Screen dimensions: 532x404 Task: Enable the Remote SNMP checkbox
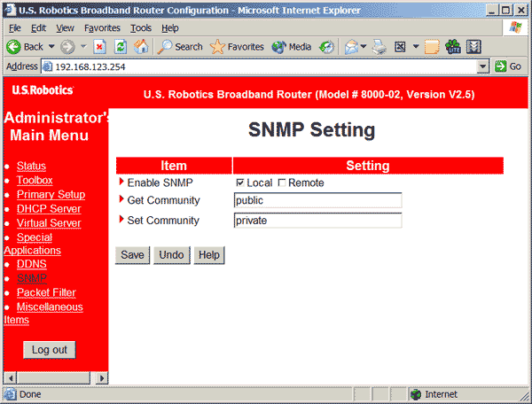282,183
